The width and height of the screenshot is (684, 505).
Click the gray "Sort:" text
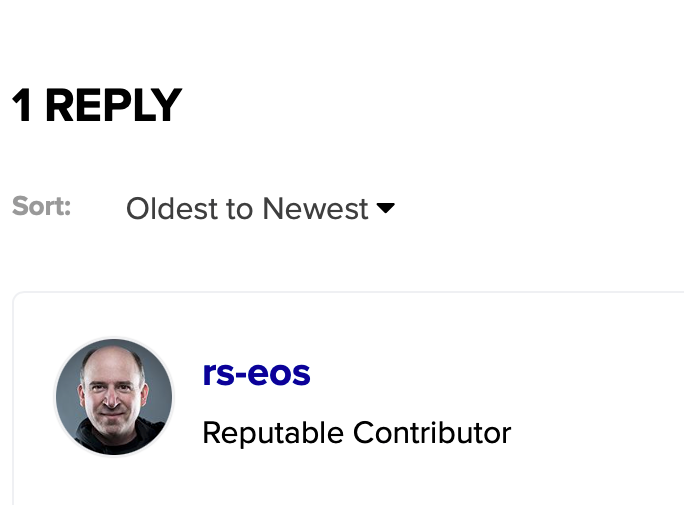click(42, 207)
